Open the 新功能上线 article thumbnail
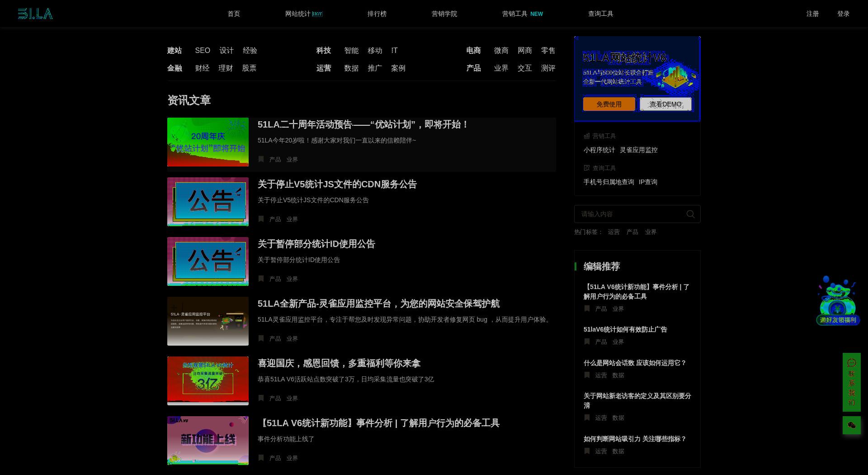 click(208, 441)
